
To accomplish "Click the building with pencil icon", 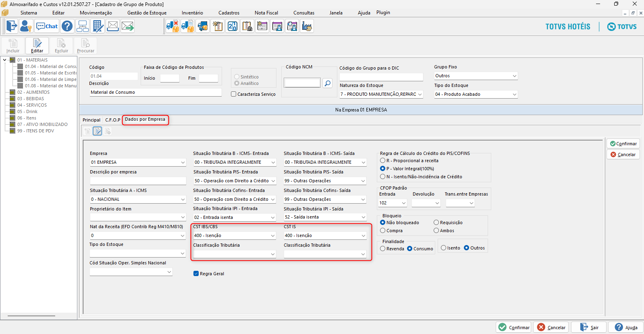I will pos(98,26).
